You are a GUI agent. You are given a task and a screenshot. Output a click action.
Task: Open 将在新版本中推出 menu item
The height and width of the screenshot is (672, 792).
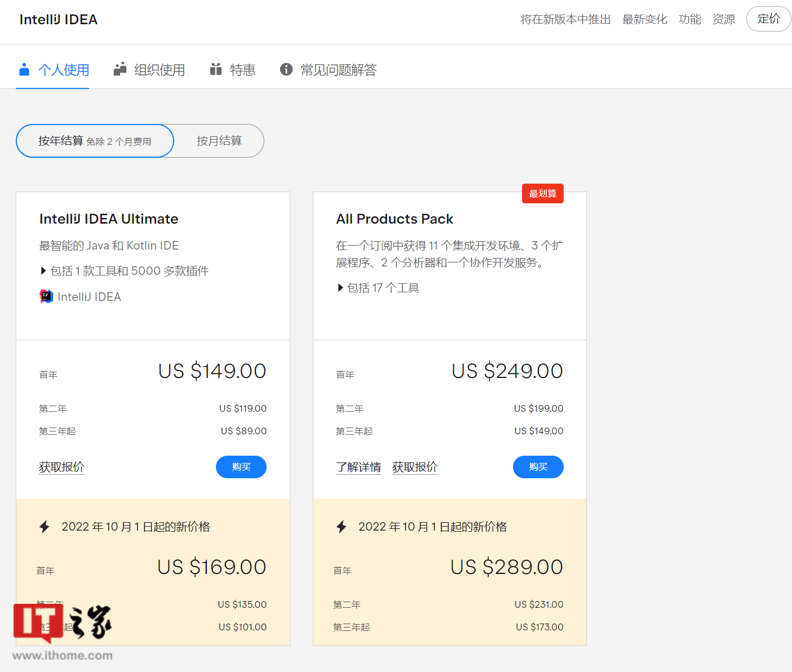tap(565, 19)
